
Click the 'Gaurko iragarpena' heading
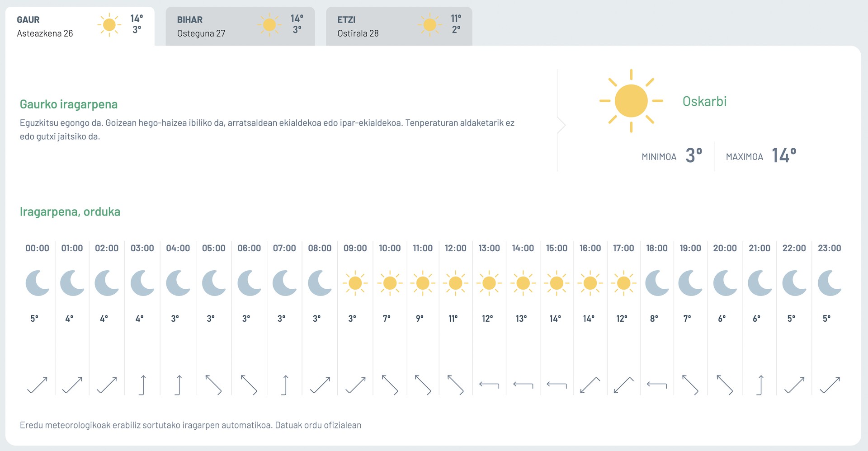[x=69, y=104]
